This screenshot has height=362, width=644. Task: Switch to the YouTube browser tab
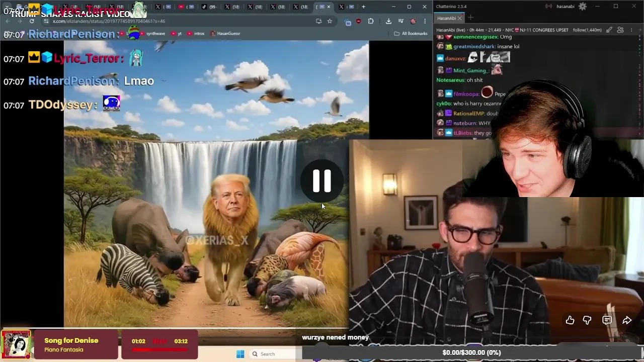(186, 7)
